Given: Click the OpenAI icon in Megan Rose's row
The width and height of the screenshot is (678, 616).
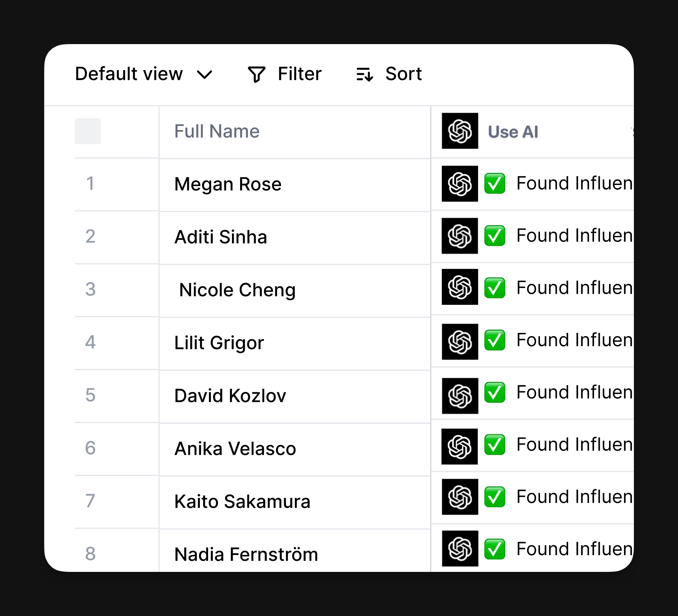Looking at the screenshot, I should (460, 184).
